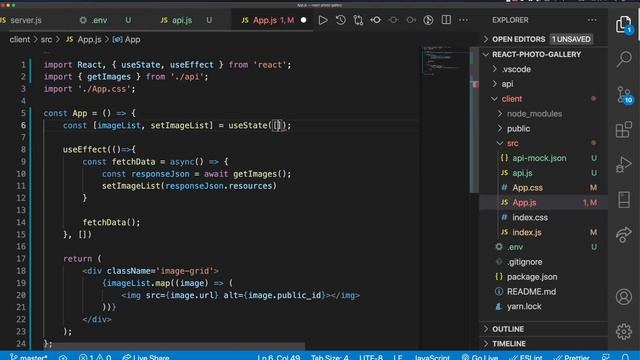Click the Prettier status bar item
This screenshot has width=640, height=360.
(572, 357)
